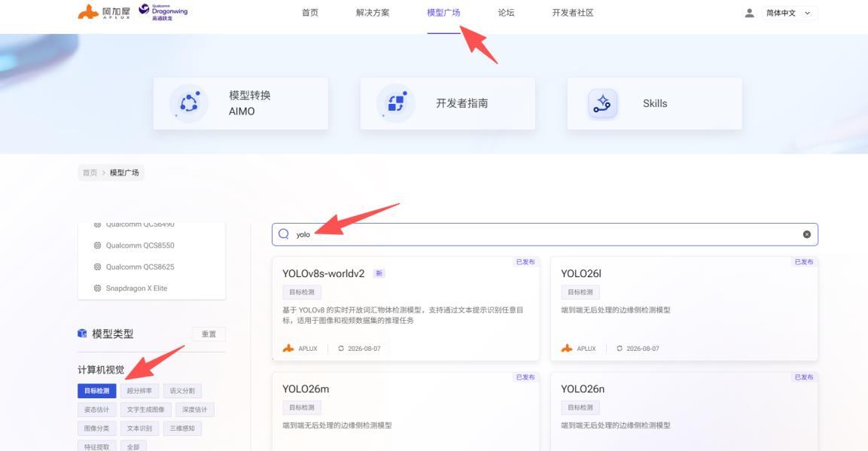Open the 解决方案 nav tab
This screenshot has width=868, height=451.
(x=373, y=13)
